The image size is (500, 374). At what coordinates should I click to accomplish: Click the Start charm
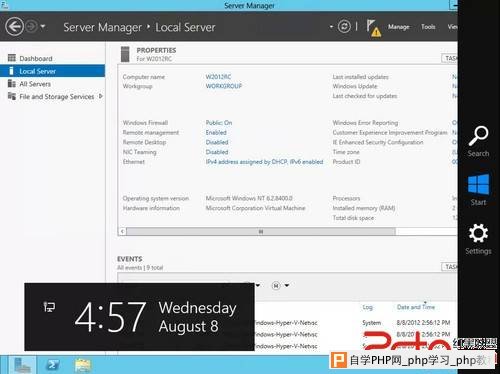478,189
